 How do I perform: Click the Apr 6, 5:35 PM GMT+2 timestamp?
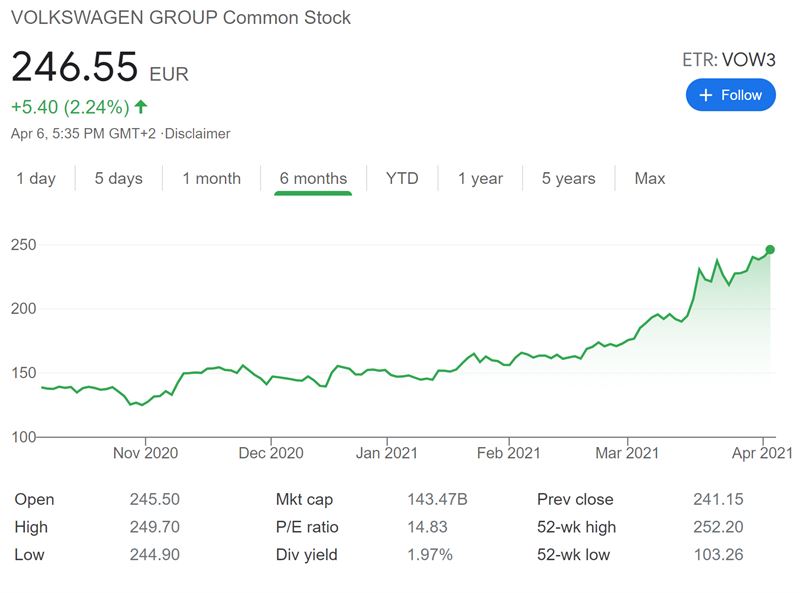click(x=83, y=134)
